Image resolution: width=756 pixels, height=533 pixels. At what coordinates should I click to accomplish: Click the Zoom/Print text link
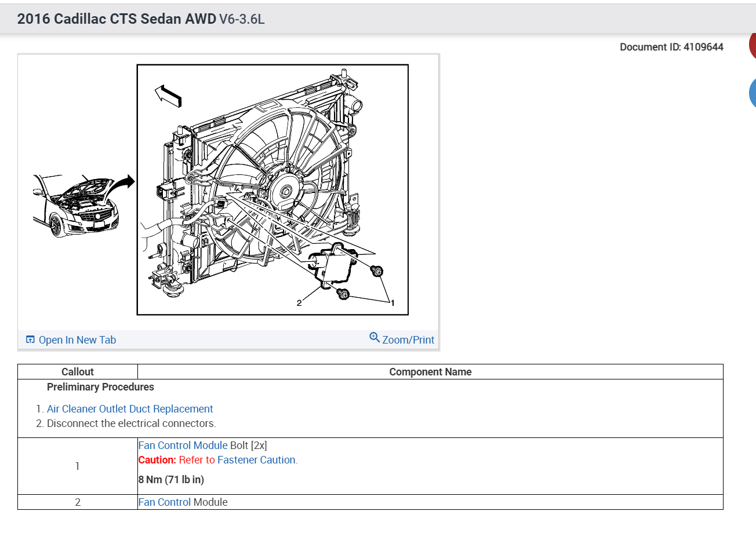click(407, 340)
